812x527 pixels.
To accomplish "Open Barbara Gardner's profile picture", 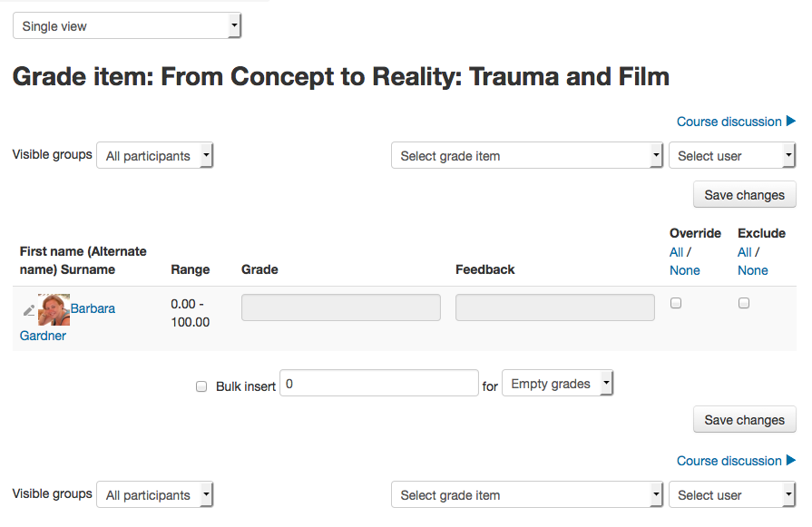I will (54, 309).
